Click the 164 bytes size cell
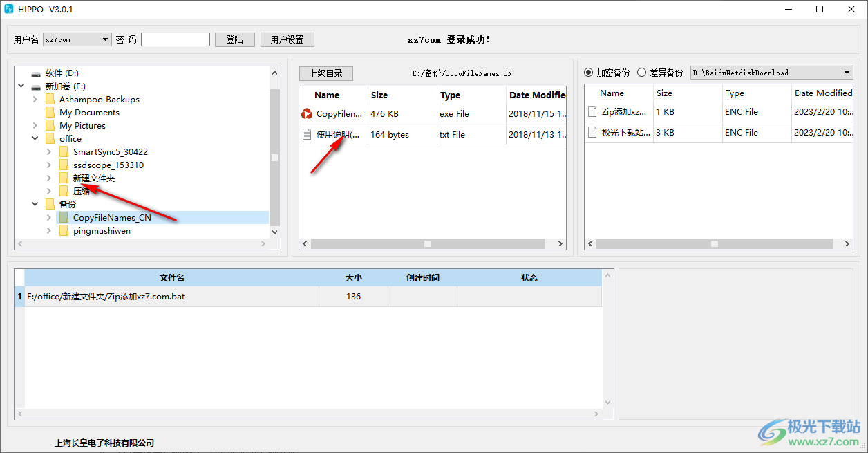The width and height of the screenshot is (868, 453). [x=402, y=135]
